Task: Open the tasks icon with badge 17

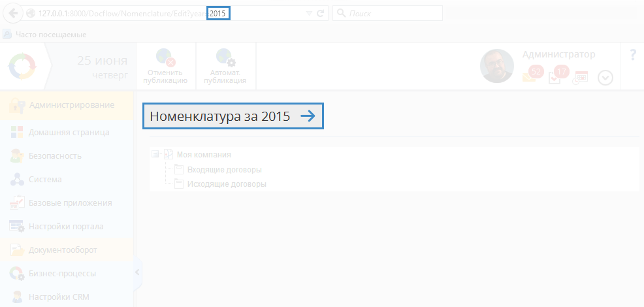Action: 556,76
